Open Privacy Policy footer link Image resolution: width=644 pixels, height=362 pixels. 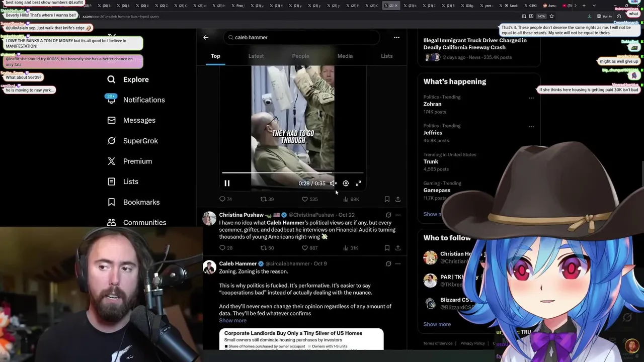click(472, 343)
